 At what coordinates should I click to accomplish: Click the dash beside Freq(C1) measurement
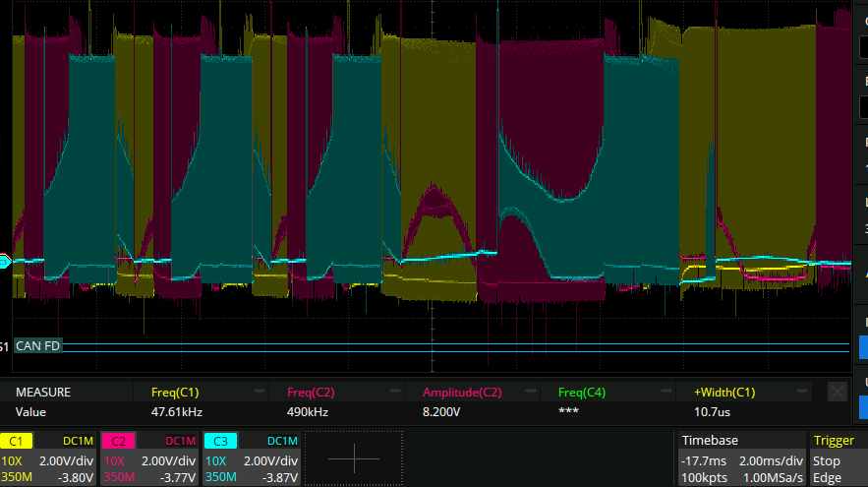coord(258,392)
